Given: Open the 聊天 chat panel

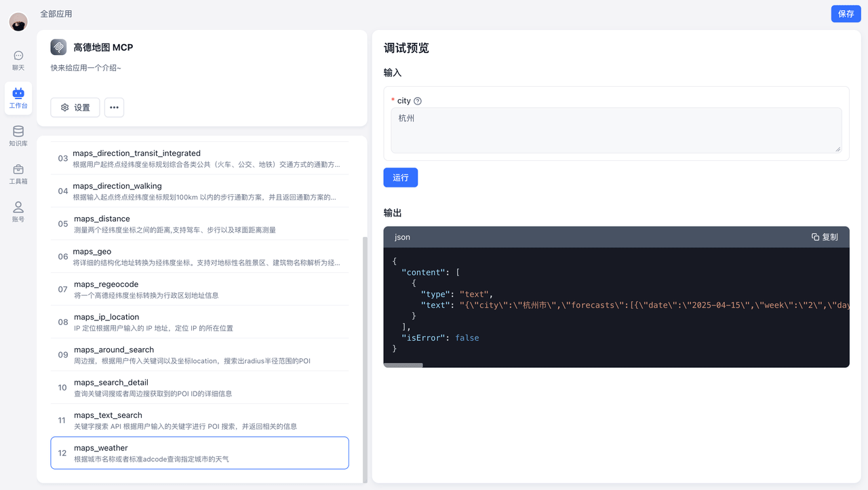Looking at the screenshot, I should click(18, 61).
